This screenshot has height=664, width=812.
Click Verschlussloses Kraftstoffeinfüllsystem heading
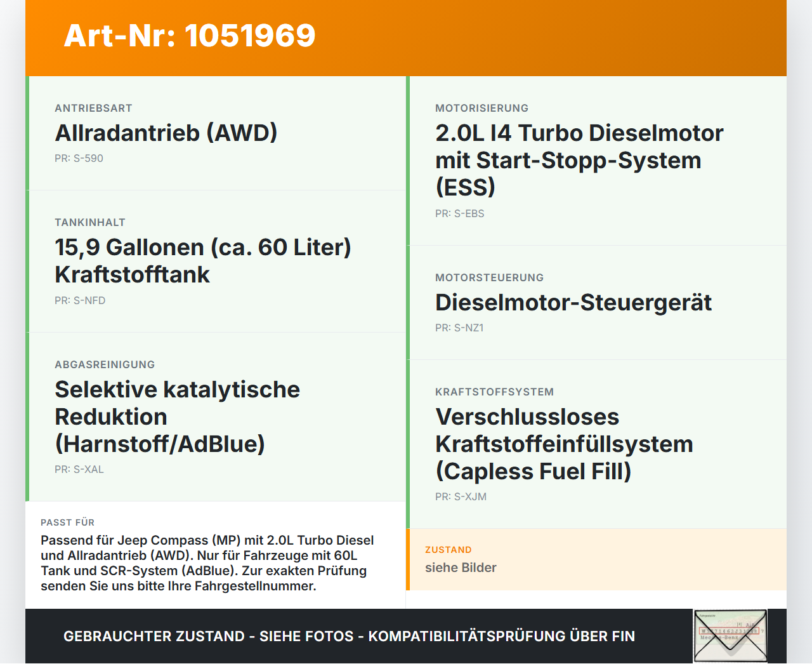coord(565,444)
